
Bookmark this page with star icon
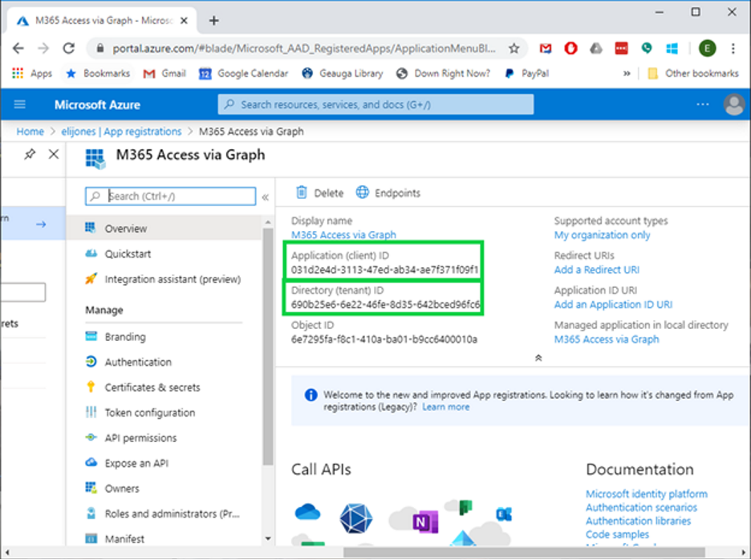point(514,48)
